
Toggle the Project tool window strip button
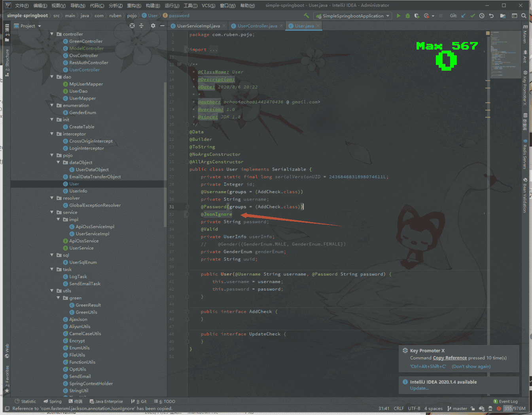[x=7, y=34]
